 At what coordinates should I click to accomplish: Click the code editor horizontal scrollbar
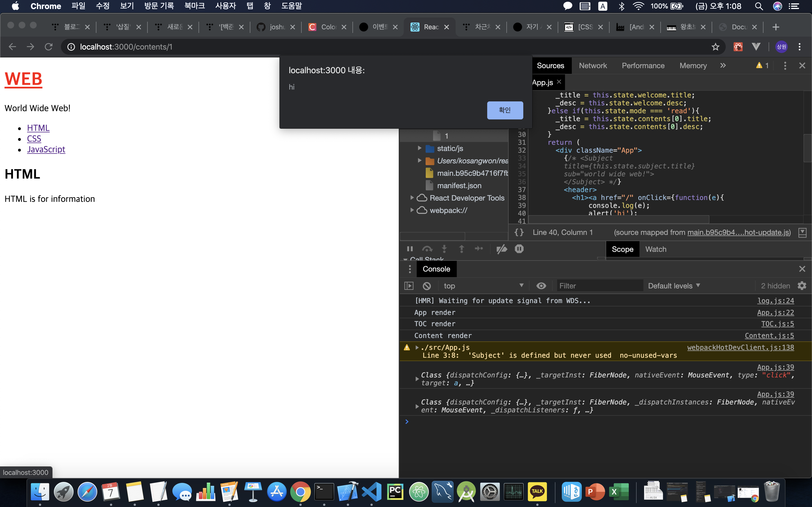coord(619,220)
